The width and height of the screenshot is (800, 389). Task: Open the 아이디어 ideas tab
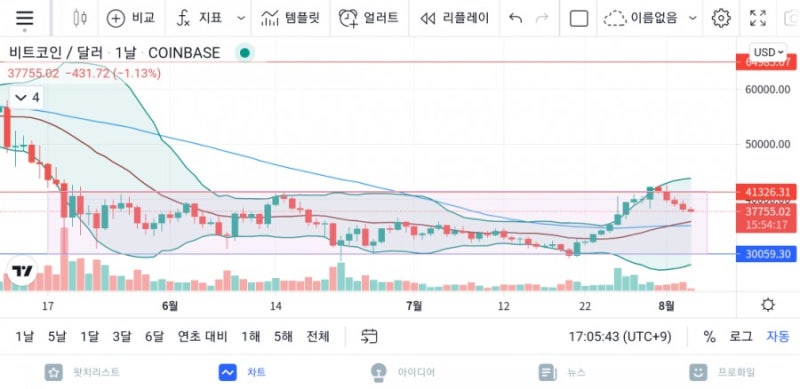pos(403,372)
